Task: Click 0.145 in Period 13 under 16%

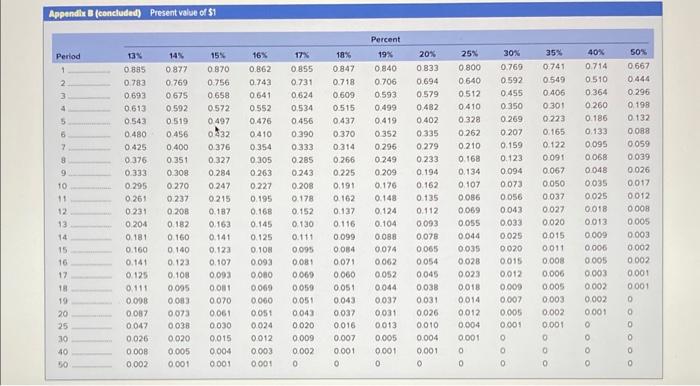Action: [261, 224]
